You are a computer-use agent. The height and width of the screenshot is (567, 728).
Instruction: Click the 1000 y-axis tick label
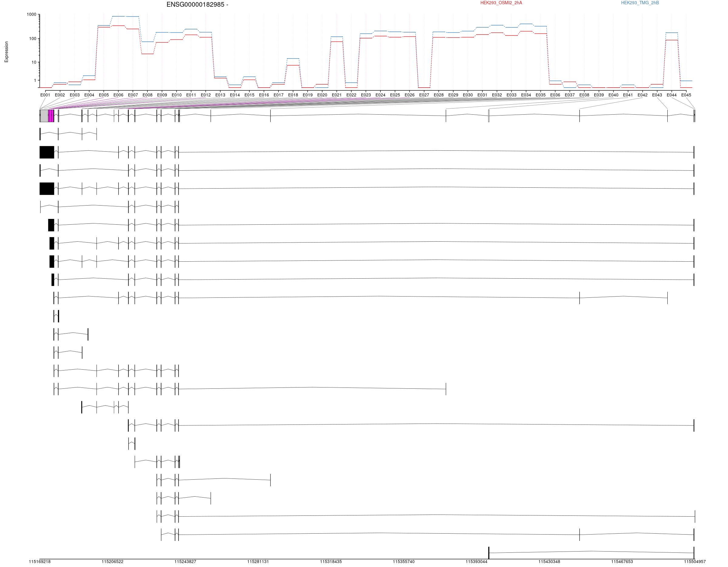pos(32,15)
